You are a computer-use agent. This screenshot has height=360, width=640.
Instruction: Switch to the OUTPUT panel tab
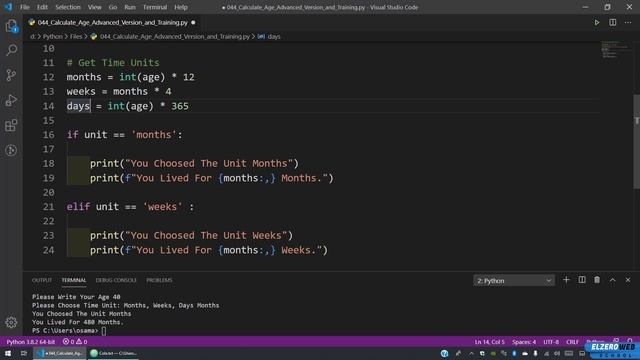click(42, 280)
